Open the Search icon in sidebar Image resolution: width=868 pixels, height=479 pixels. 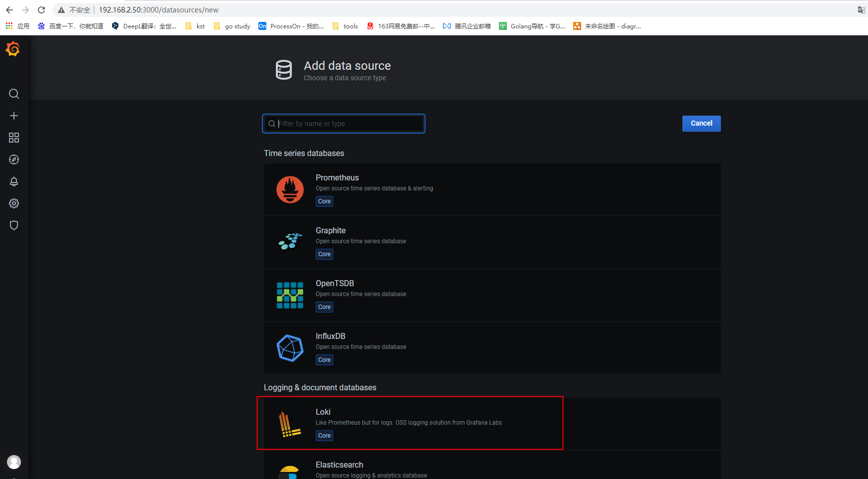pos(14,94)
